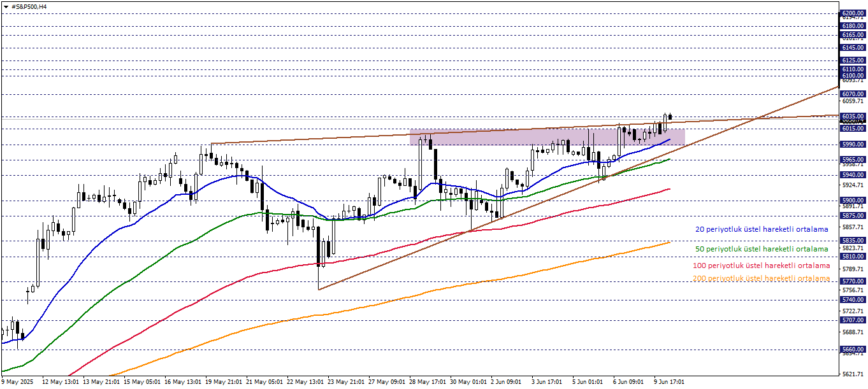Click the 50 periyotluk üstel hareketli ortalama label
This screenshot has width=868, height=389.
(761, 249)
